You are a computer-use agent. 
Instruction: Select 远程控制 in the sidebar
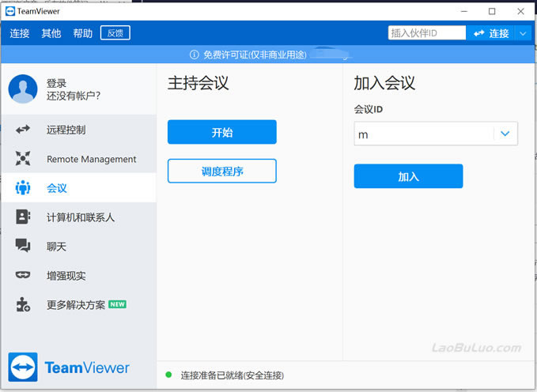[x=79, y=130]
